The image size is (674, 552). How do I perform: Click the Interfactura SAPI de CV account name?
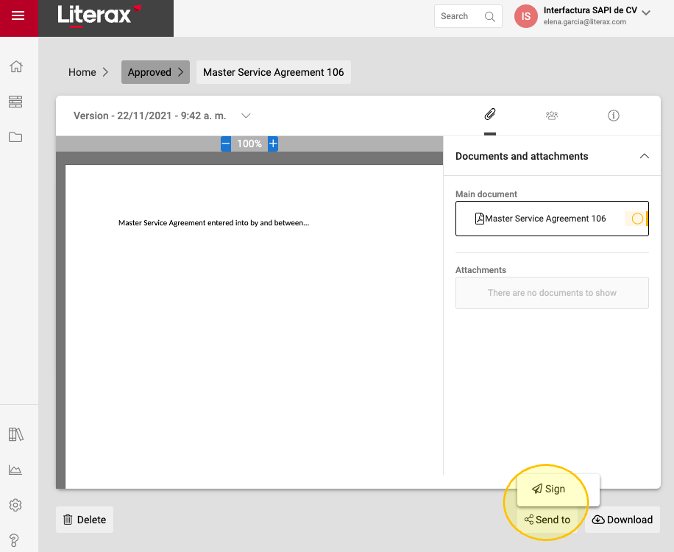pyautogui.click(x=590, y=10)
